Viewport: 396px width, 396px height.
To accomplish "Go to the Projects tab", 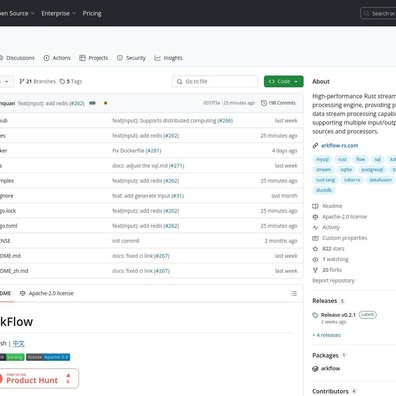I will (x=94, y=58).
